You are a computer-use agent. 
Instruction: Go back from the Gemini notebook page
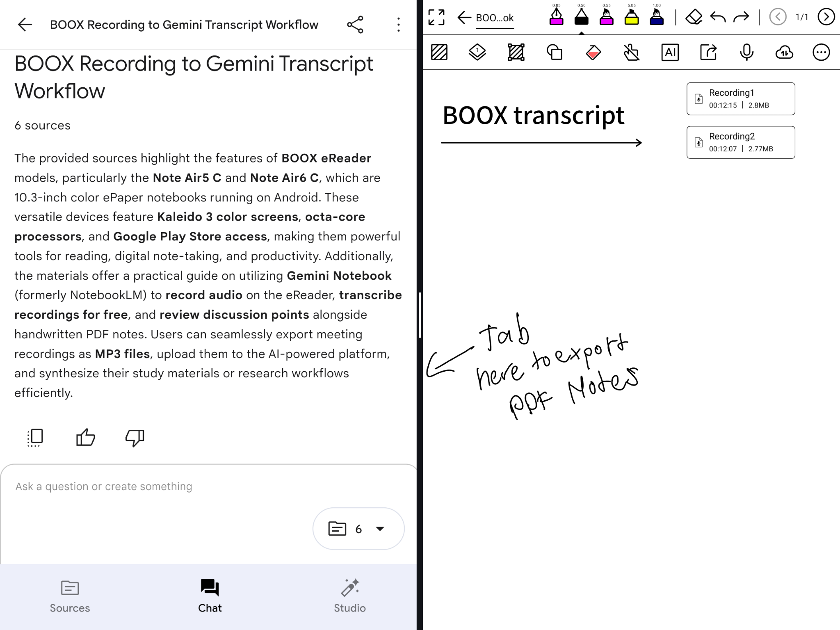point(25,25)
